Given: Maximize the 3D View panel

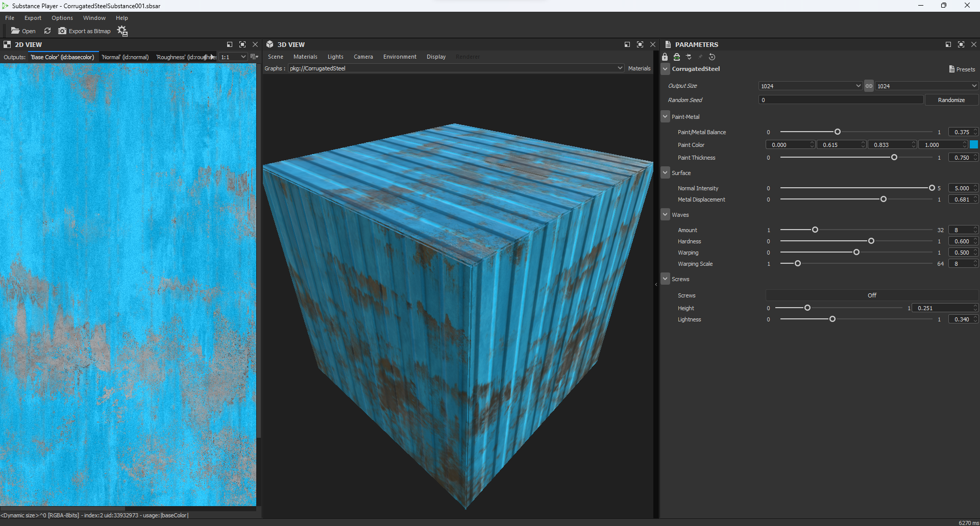Looking at the screenshot, I should pyautogui.click(x=640, y=44).
